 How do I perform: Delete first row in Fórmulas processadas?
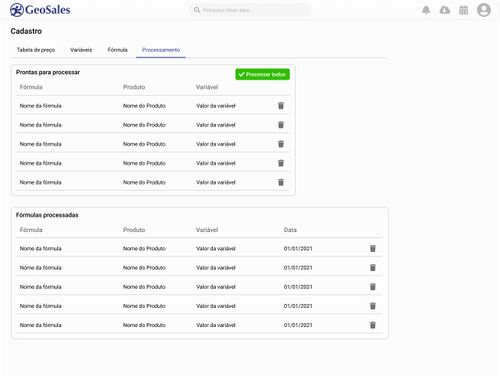tap(373, 248)
